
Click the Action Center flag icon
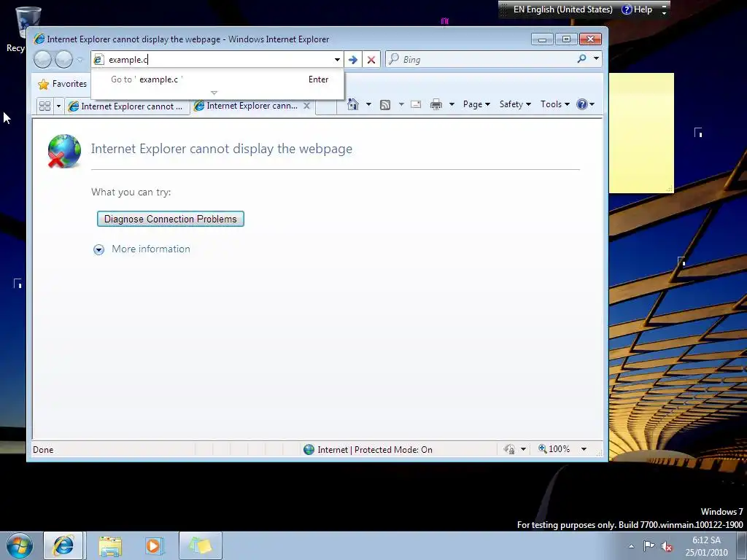(x=649, y=546)
